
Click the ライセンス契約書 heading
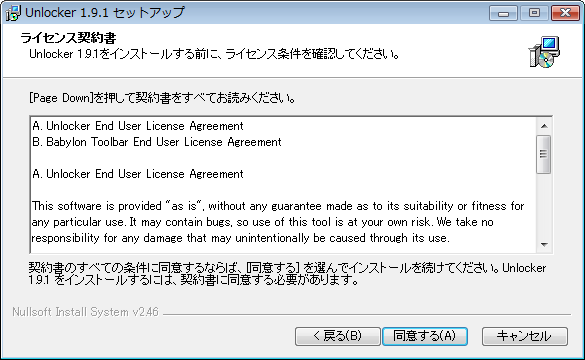[x=68, y=38]
